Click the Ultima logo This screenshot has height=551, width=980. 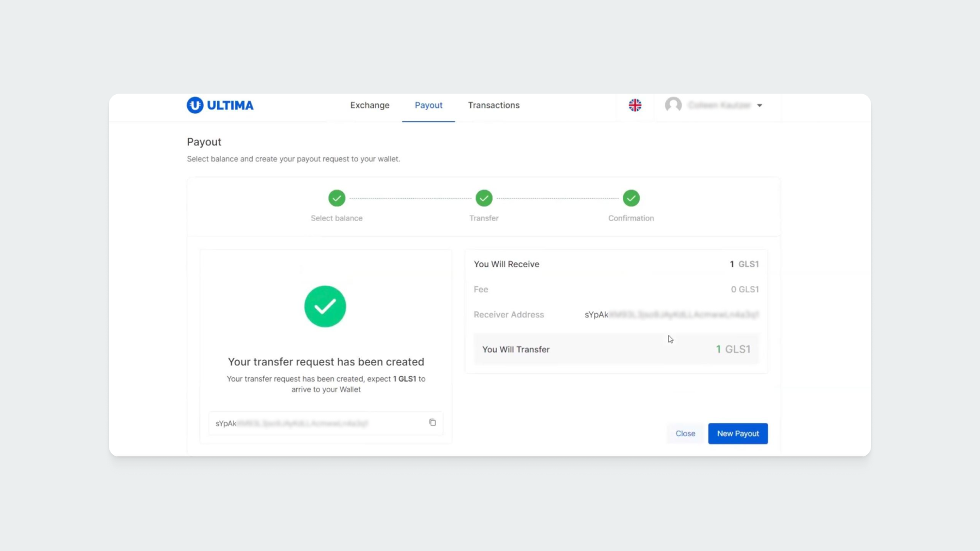click(220, 105)
